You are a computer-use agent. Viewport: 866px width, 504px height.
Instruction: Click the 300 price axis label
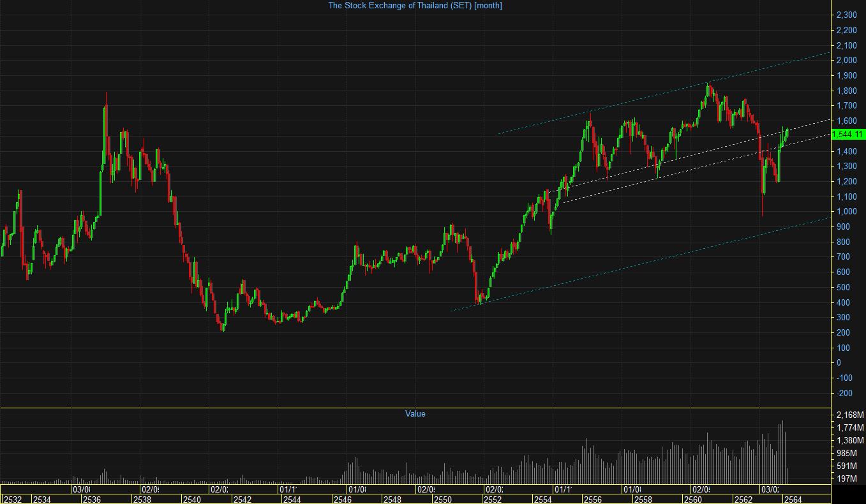[843, 317]
